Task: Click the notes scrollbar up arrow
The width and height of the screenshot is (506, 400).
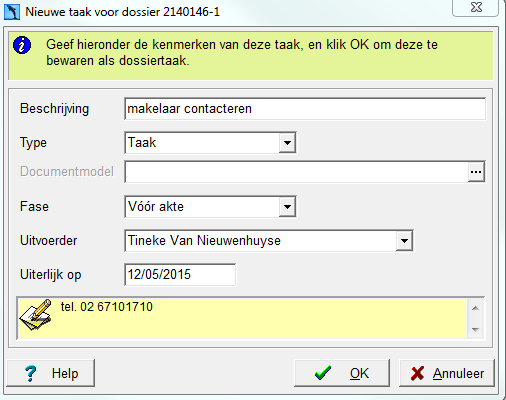Action: [475, 308]
